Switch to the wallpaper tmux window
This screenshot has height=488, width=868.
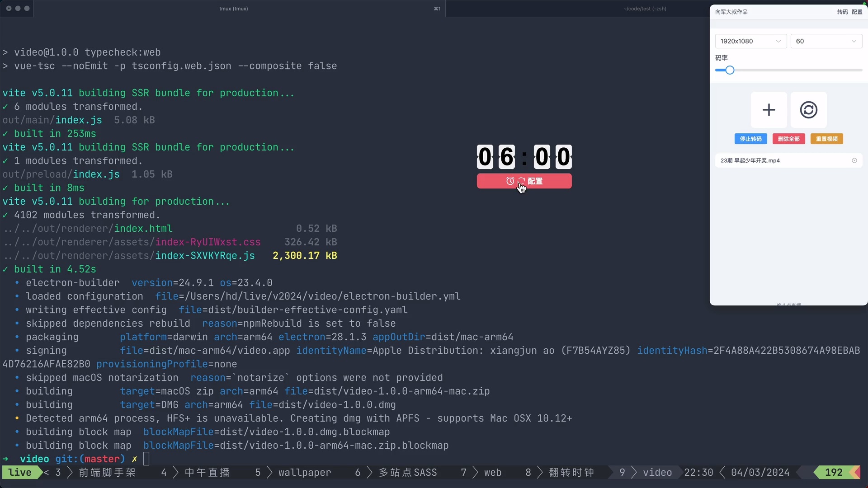pos(304,472)
